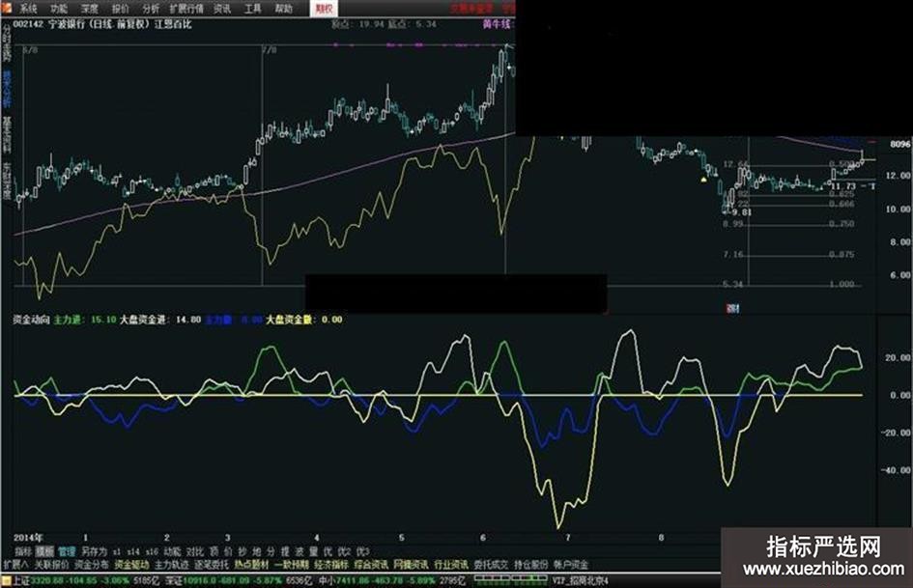Open the 关联报价 tab
This screenshot has height=588, width=913.
51,565
